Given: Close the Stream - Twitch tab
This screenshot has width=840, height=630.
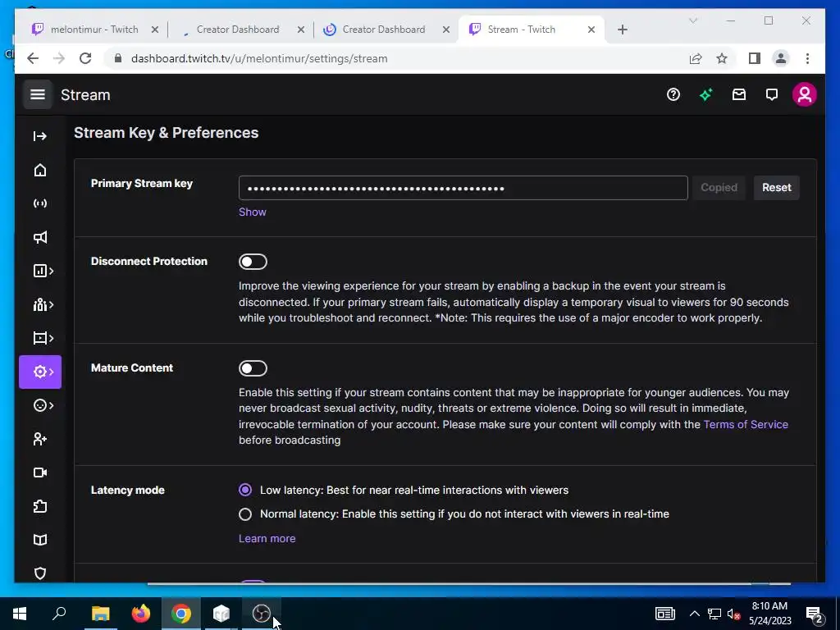Looking at the screenshot, I should coord(591,30).
